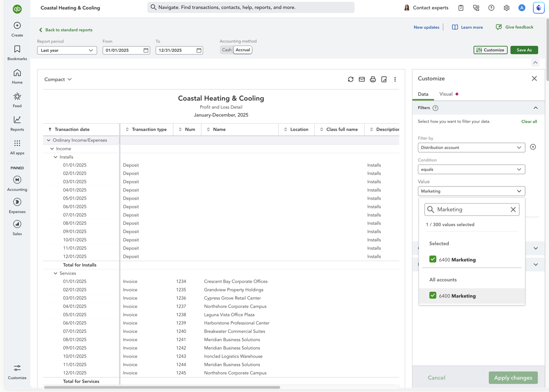Viewport: 549px width, 392px height.
Task: Open Bookmarks in the sidebar
Action: (17, 53)
